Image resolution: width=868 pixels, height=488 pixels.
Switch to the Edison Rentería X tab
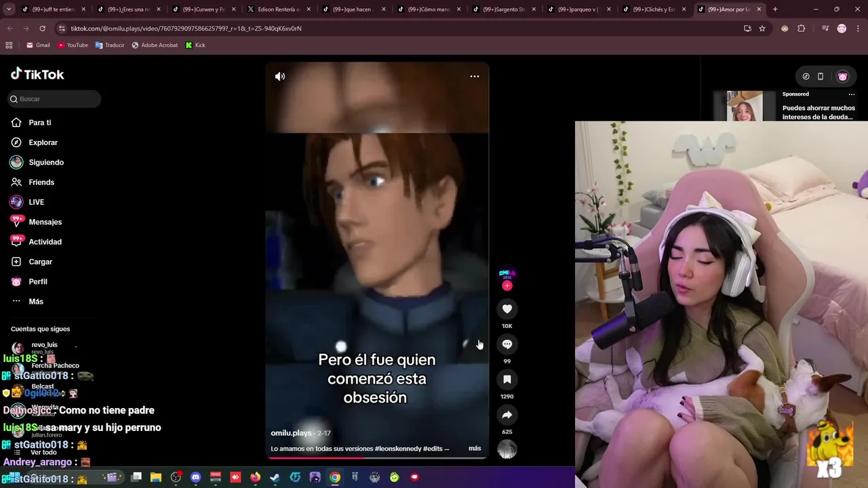coord(279,9)
